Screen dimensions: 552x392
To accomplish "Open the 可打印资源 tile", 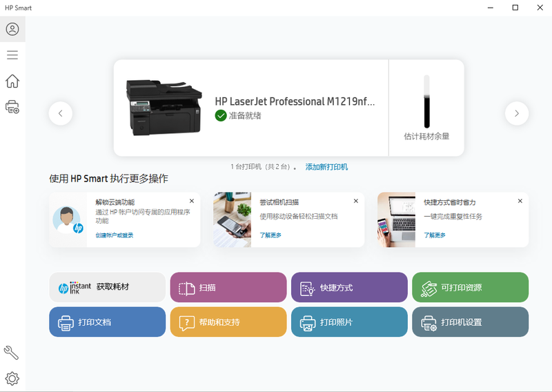I will click(x=470, y=287).
